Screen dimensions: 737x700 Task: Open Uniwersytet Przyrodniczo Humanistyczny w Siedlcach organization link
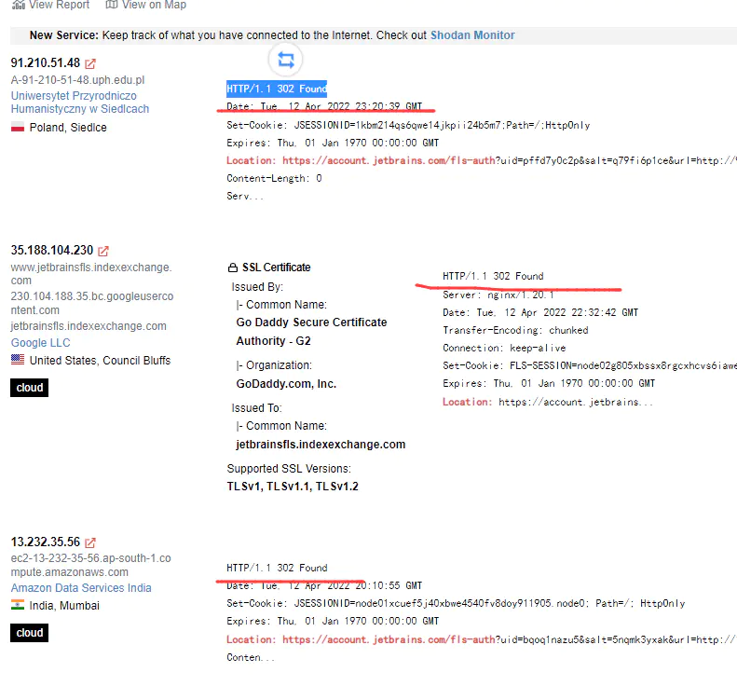80,103
